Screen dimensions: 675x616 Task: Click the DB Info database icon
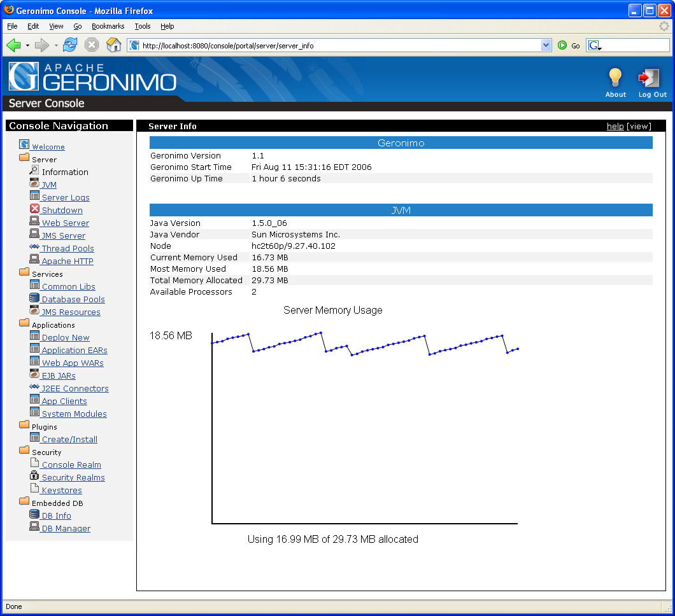(34, 514)
